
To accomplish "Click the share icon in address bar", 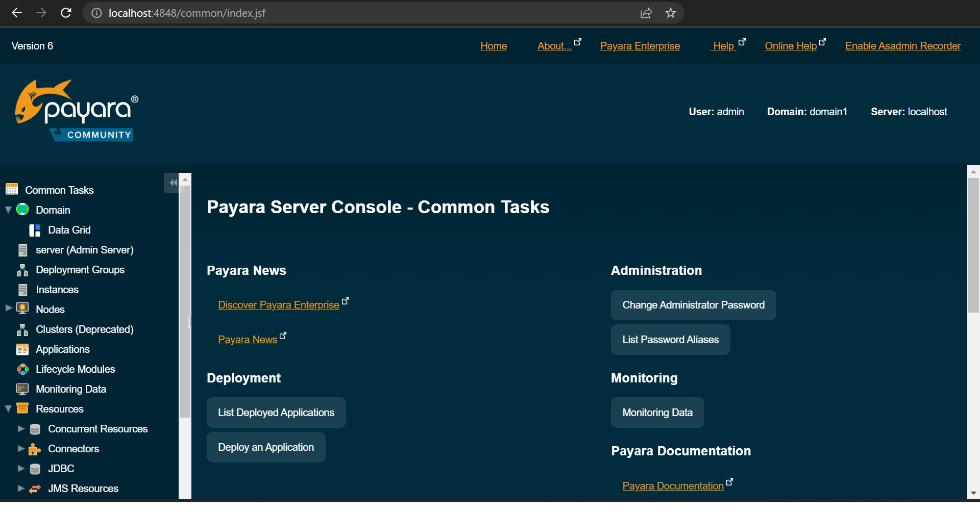I will [646, 13].
